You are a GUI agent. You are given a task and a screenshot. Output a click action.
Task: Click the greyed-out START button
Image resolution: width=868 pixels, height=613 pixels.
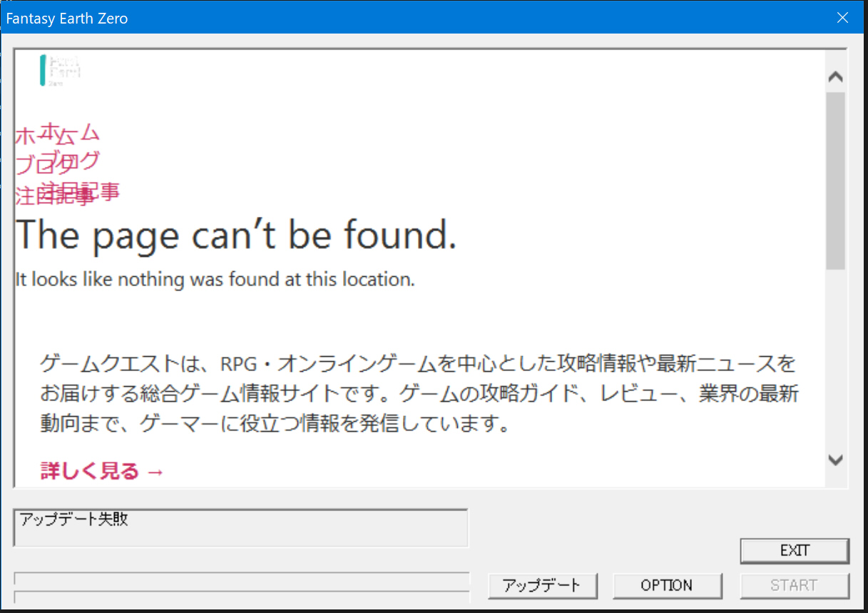click(x=794, y=586)
